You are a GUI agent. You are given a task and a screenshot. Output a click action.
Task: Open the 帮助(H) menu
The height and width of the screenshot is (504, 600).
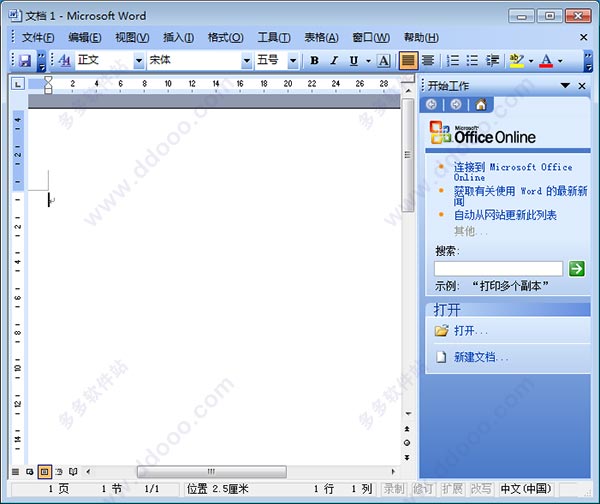421,38
